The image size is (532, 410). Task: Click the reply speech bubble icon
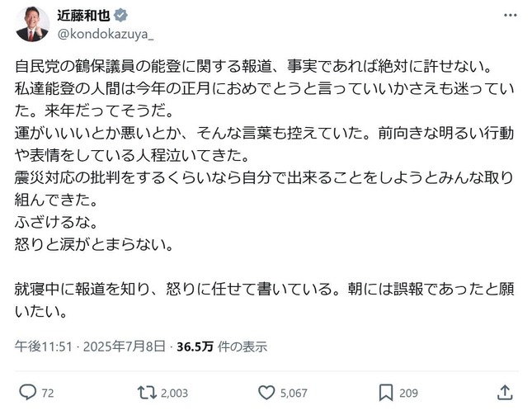coord(26,391)
